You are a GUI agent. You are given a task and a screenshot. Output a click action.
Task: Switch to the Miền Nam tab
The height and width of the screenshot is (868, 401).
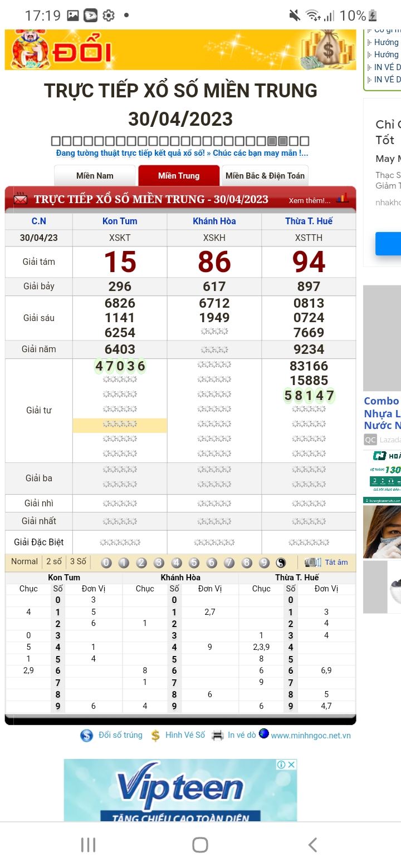[x=95, y=176]
